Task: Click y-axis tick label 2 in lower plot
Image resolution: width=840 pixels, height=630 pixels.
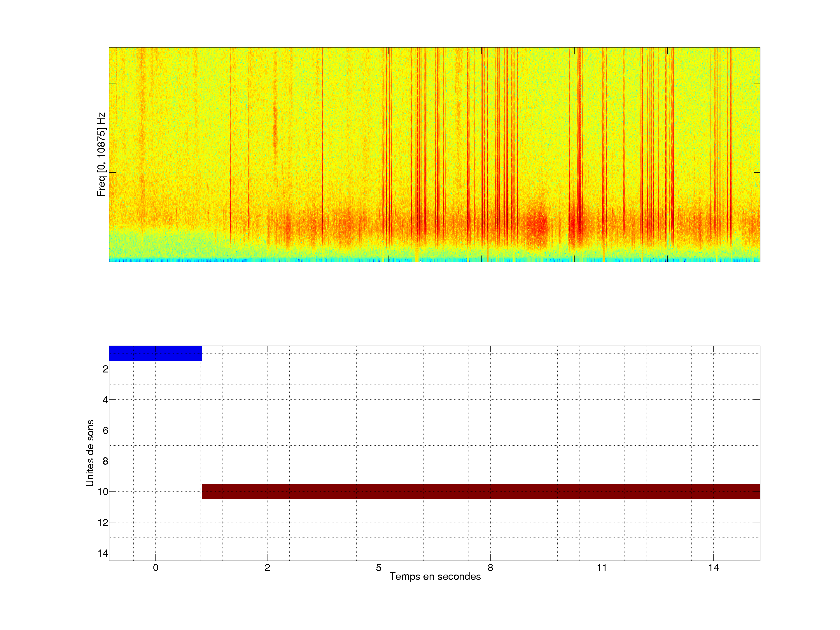Action: (x=105, y=369)
